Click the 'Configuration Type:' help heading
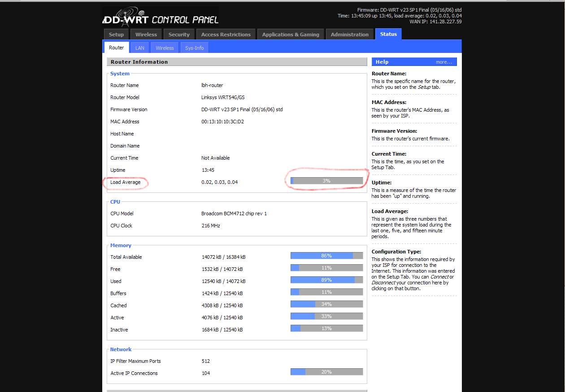 396,252
